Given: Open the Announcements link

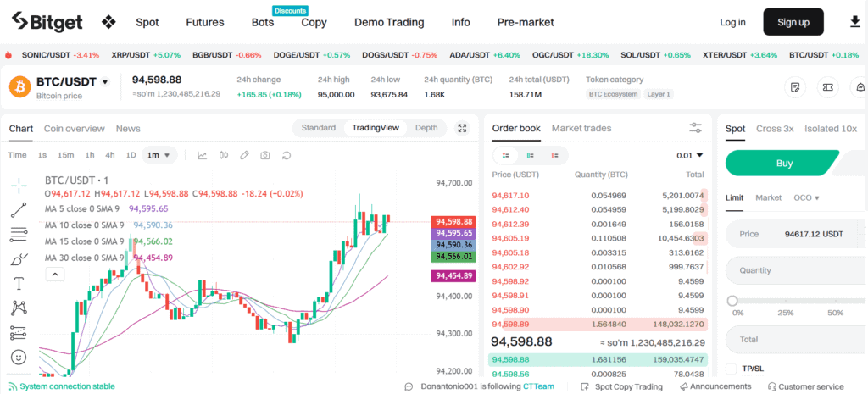Looking at the screenshot, I should pyautogui.click(x=715, y=386).
